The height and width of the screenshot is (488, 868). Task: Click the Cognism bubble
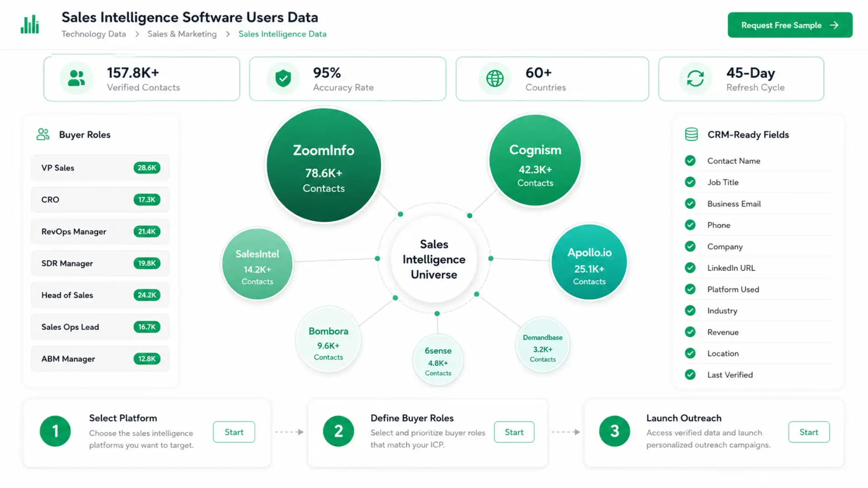(x=535, y=160)
